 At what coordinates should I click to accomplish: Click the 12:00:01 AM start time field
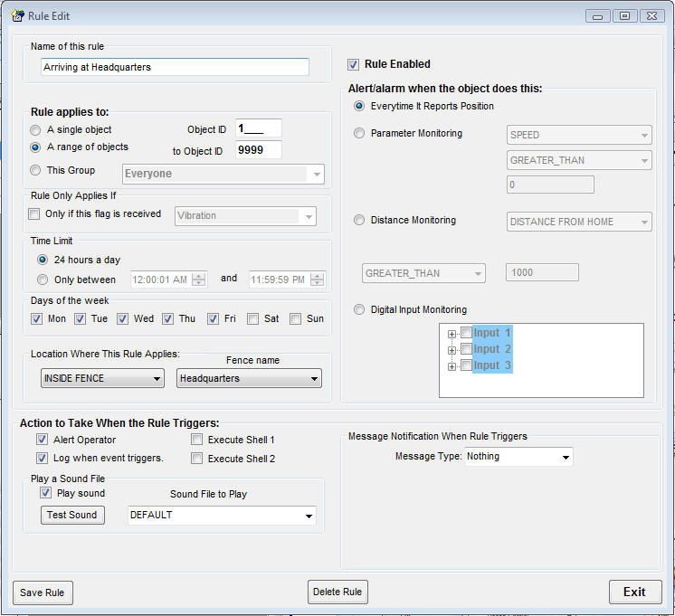point(168,280)
